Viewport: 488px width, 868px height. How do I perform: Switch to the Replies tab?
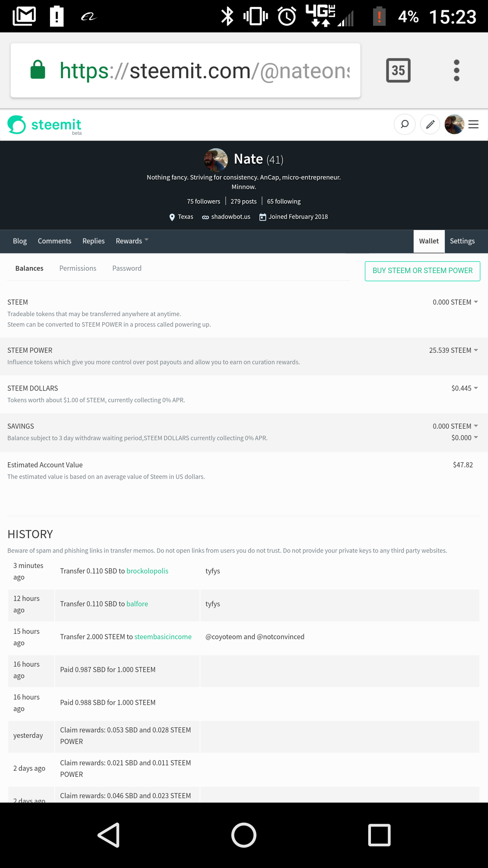[93, 241]
